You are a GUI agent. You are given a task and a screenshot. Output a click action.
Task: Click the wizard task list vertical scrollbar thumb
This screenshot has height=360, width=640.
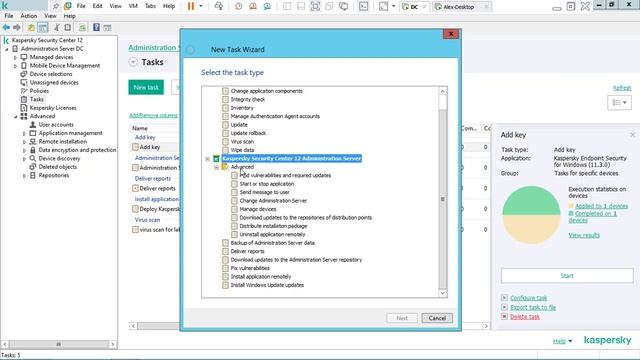pos(443,199)
